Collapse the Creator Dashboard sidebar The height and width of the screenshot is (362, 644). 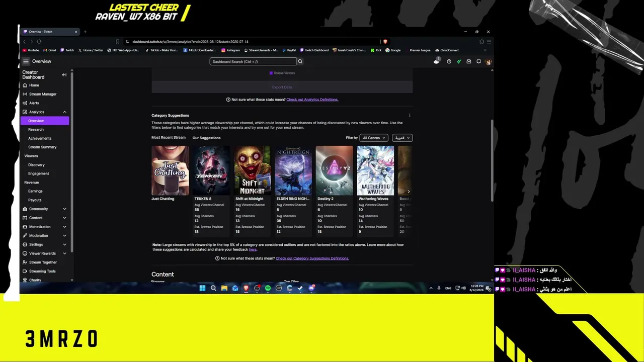click(64, 75)
